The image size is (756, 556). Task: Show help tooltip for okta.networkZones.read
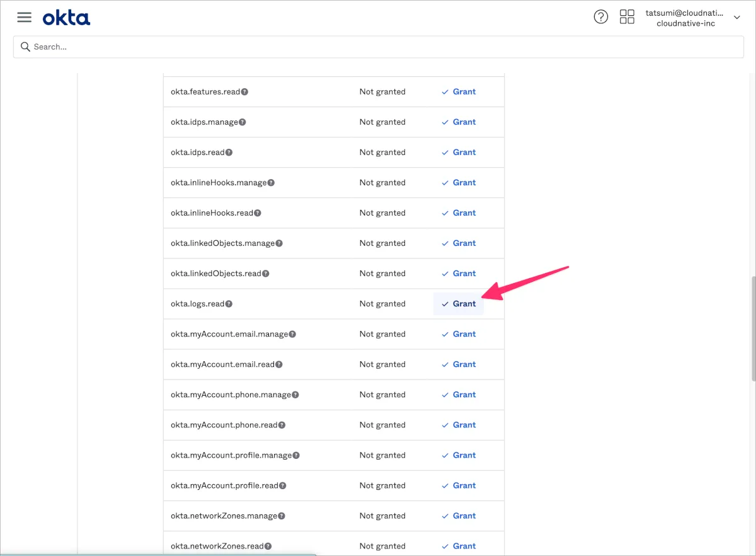(x=268, y=546)
